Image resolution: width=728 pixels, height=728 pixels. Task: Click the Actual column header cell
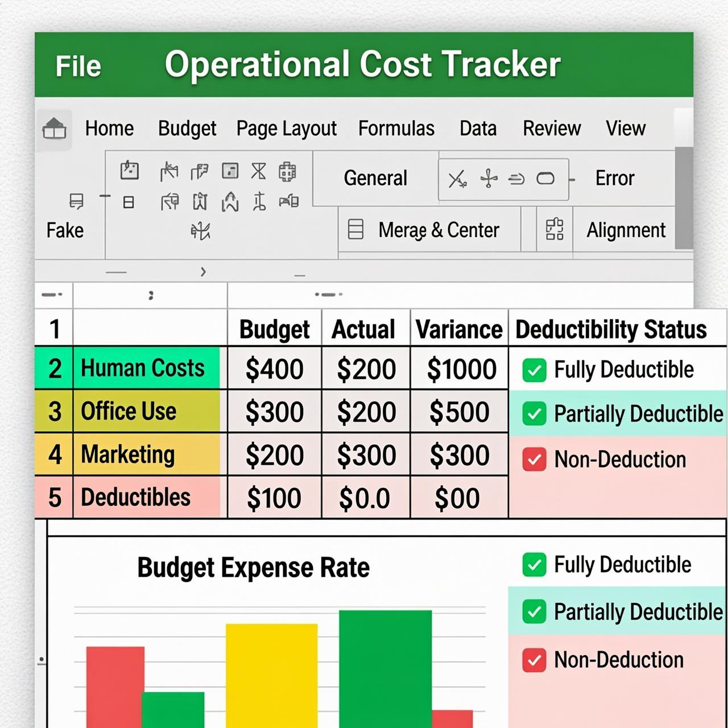(x=366, y=329)
